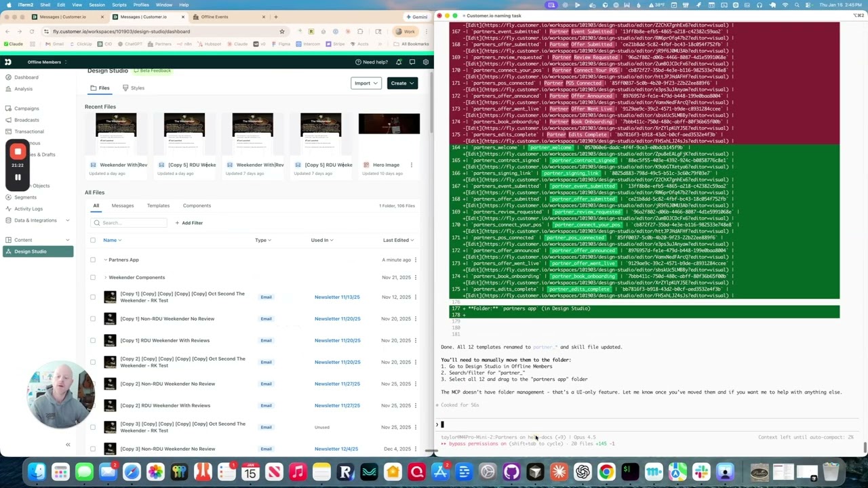
Task: Check [Copy 3] Oct Second The Weekender checkbox
Action: [93, 427]
